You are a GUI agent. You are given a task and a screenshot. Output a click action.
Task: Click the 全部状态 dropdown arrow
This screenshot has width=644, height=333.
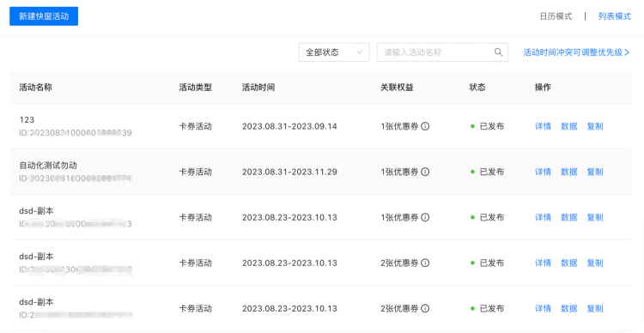(360, 52)
